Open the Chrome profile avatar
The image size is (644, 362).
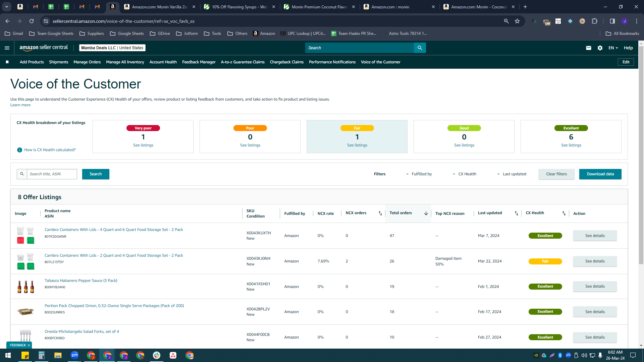[x=624, y=21]
